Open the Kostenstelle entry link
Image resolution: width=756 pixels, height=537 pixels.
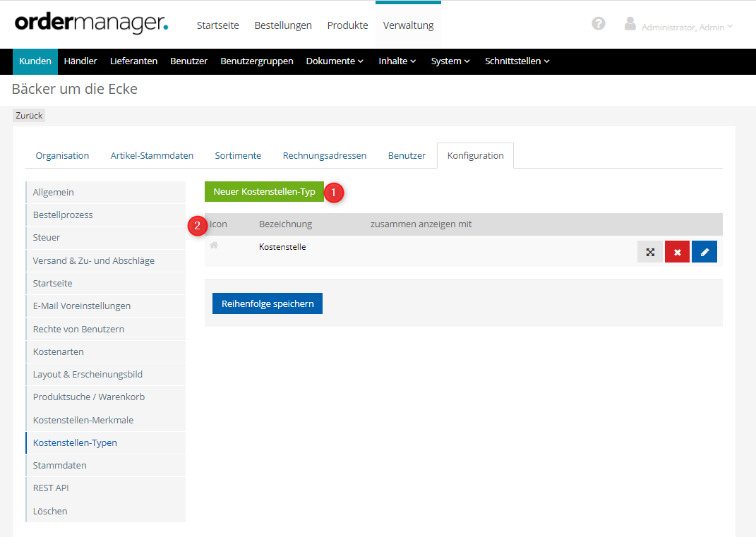click(282, 247)
